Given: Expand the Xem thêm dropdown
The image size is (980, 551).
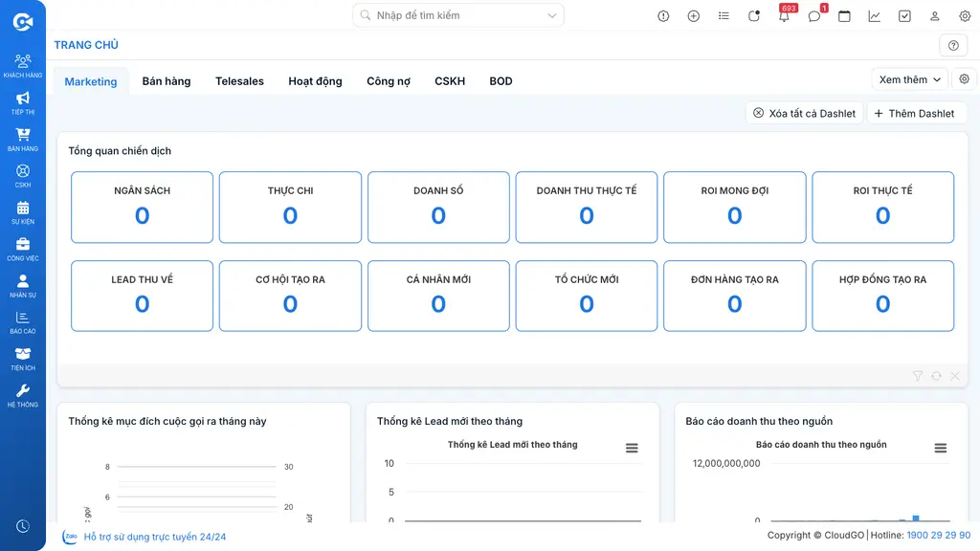Looking at the screenshot, I should coord(909,79).
